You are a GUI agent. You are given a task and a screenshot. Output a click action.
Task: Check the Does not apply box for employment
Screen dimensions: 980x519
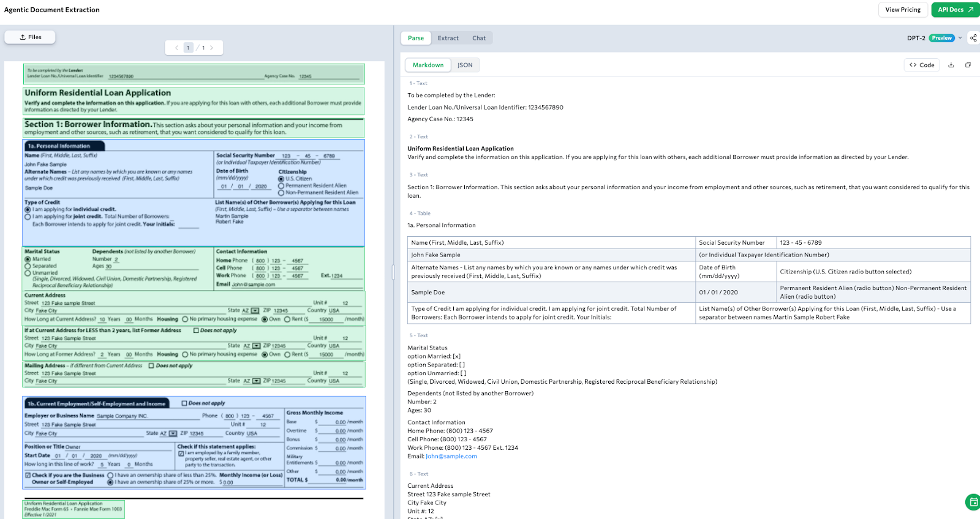[184, 403]
